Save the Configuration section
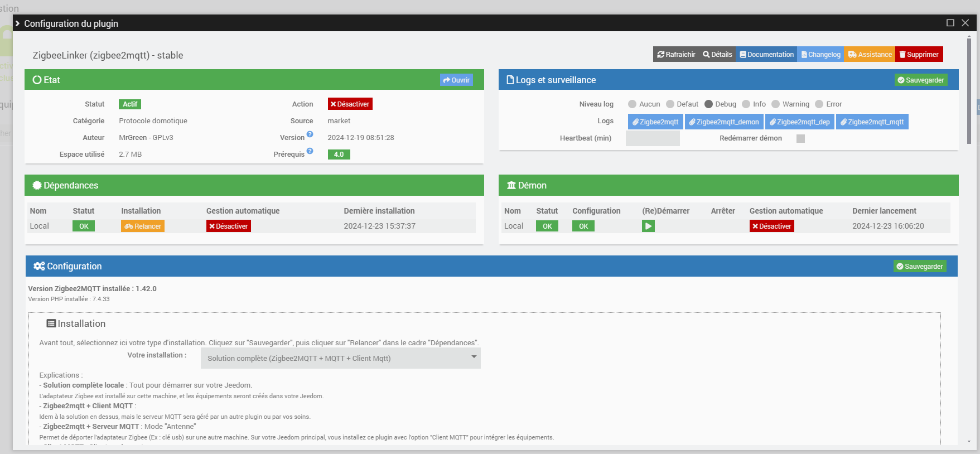Viewport: 980px width, 454px height. (x=920, y=267)
